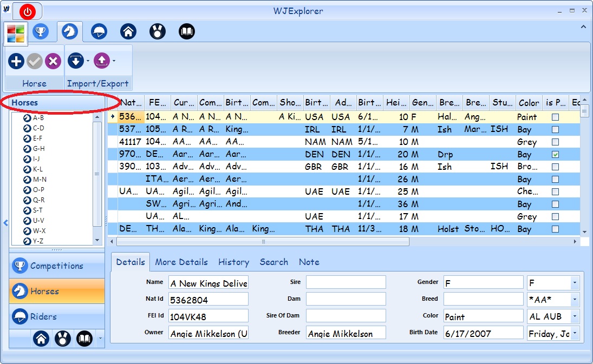
Task: Check the checkbox in the first horse row
Action: [555, 117]
